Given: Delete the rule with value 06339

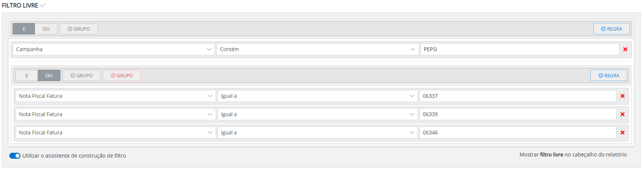Looking at the screenshot, I should click(622, 114).
